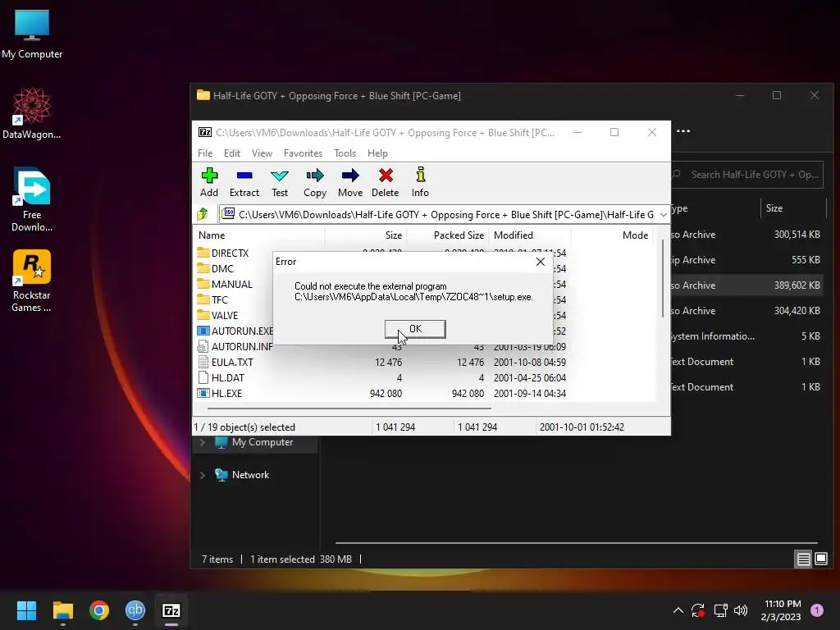Click the Add toolbar icon in 7-Zip
The width and height of the screenshot is (840, 630).
pos(209,182)
